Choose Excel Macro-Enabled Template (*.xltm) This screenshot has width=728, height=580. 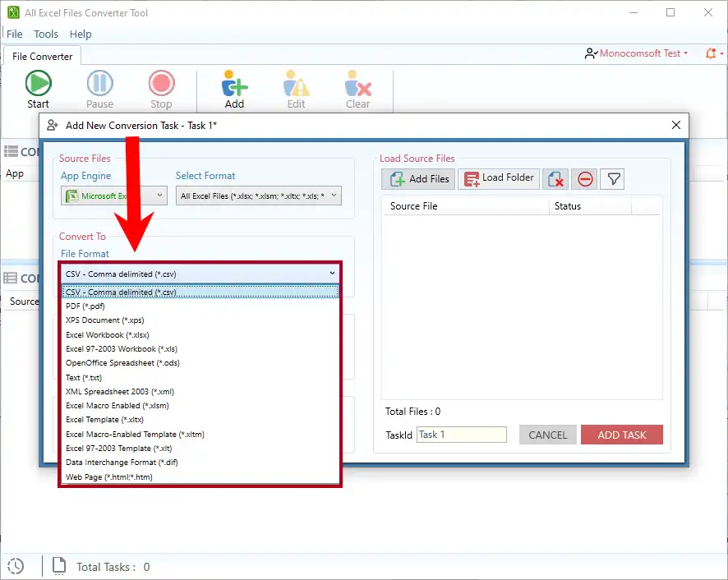point(200,435)
